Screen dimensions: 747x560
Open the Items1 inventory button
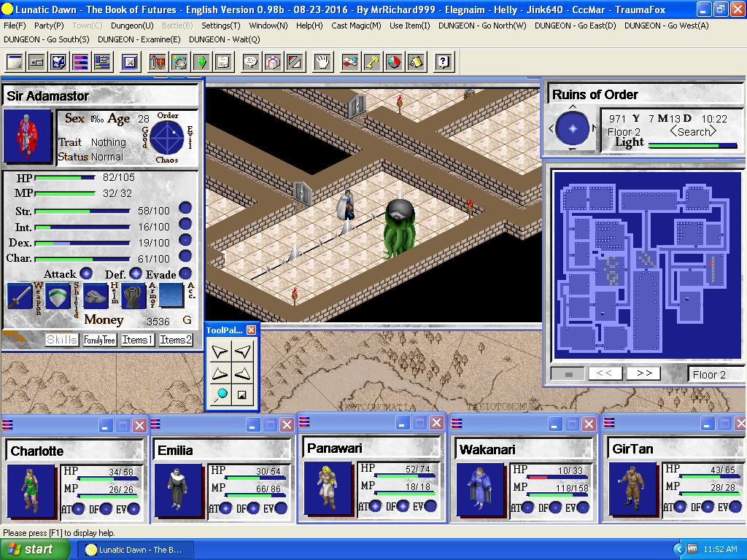[137, 340]
